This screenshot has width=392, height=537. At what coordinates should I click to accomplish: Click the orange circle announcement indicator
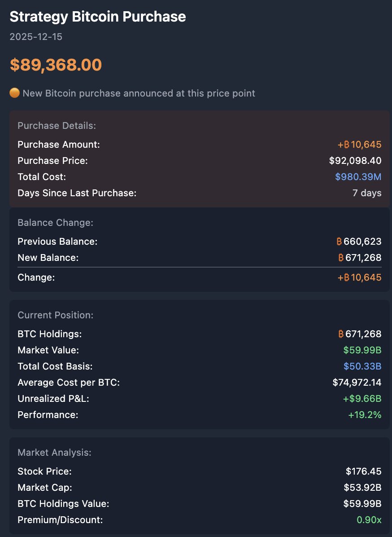click(14, 93)
